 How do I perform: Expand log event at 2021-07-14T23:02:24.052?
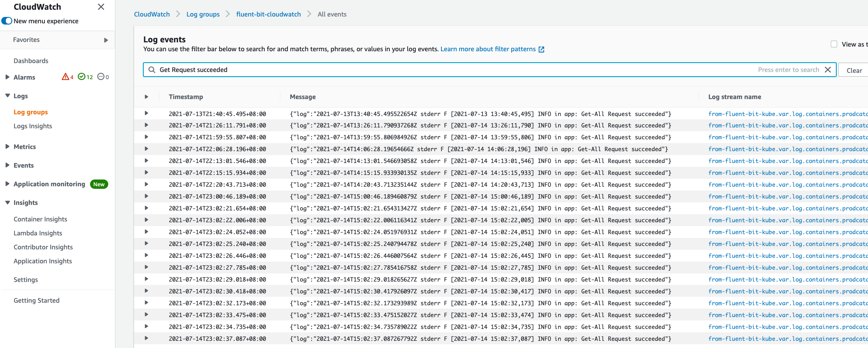(x=146, y=232)
